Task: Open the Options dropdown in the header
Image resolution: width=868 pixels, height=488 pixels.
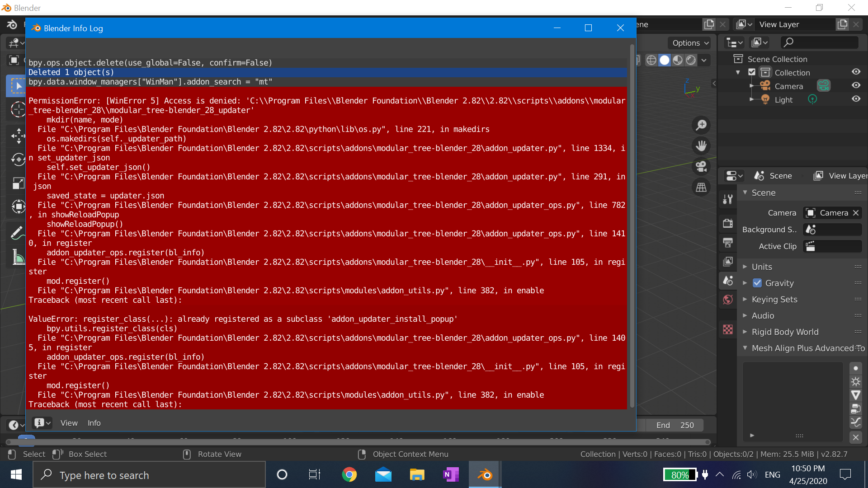Action: [689, 43]
